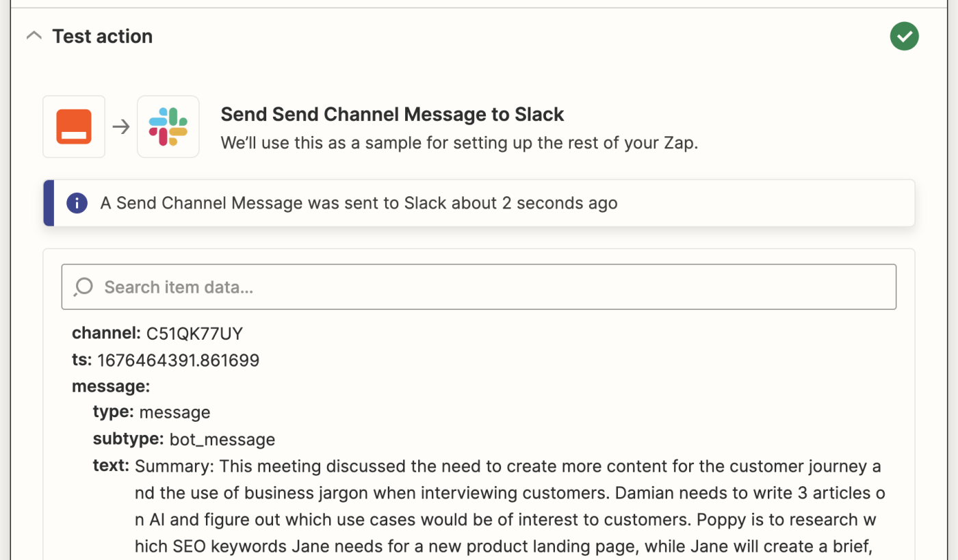Click the arrow between app icons
The image size is (958, 560).
tap(121, 126)
